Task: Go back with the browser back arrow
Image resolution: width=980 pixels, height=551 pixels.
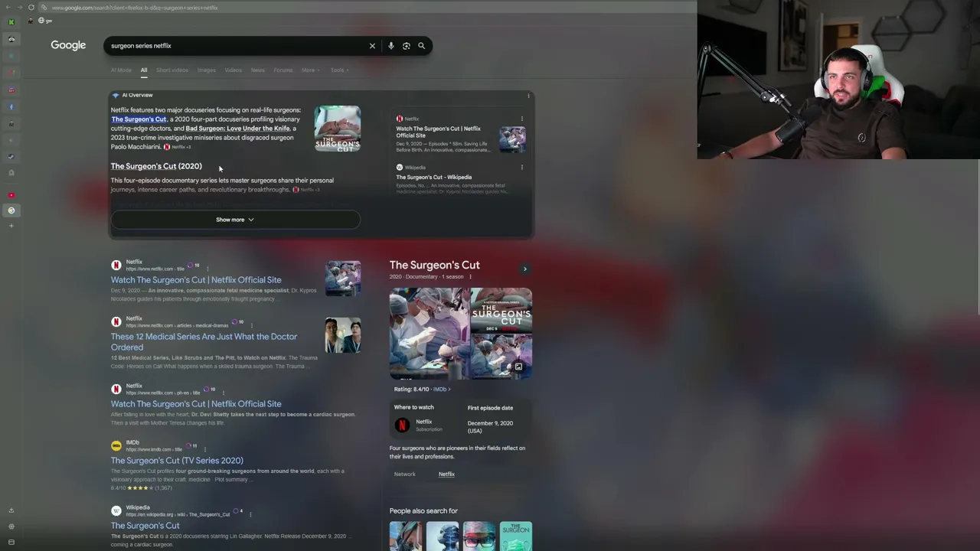Action: click(8, 8)
